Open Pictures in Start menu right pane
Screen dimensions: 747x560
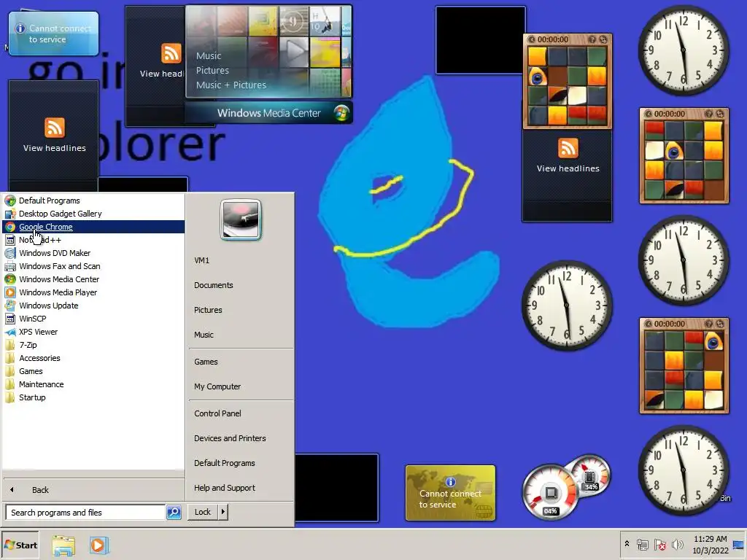[x=241, y=310]
